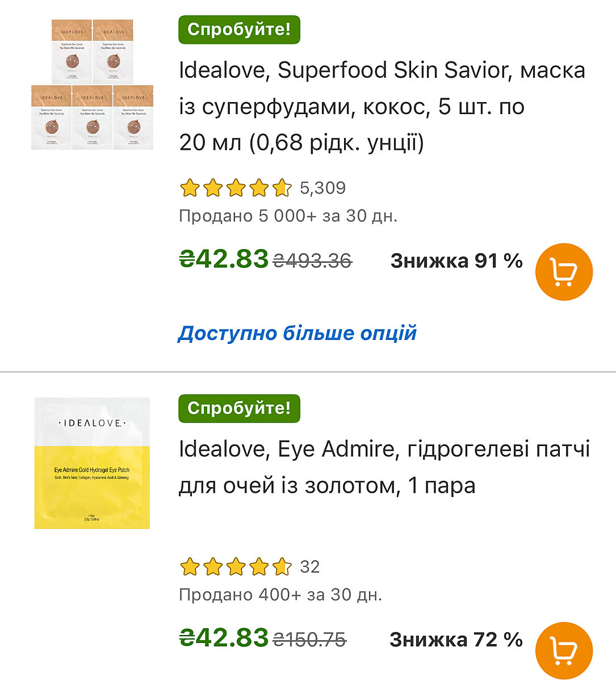Click the 'Знижка 91 %' discount label
This screenshot has width=616, height=681.
(456, 260)
